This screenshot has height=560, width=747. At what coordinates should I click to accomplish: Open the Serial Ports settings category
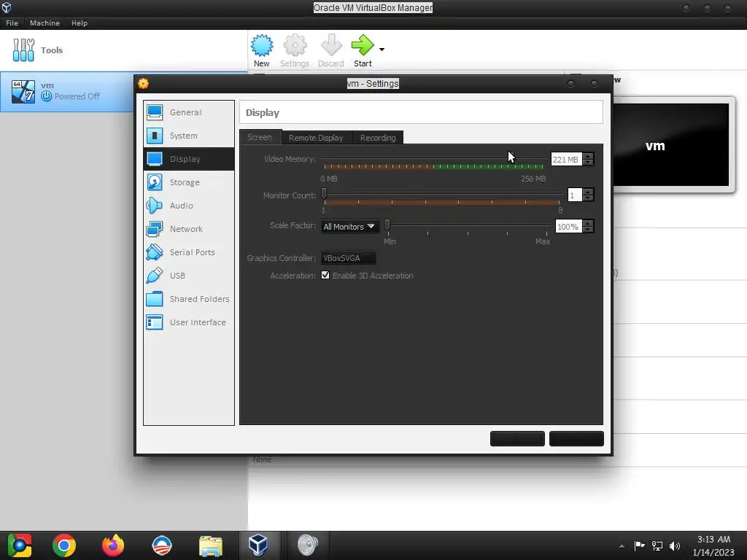click(x=189, y=252)
